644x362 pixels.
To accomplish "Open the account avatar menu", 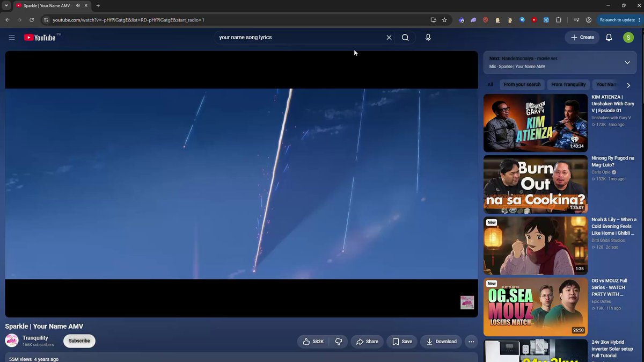I will 628,38.
